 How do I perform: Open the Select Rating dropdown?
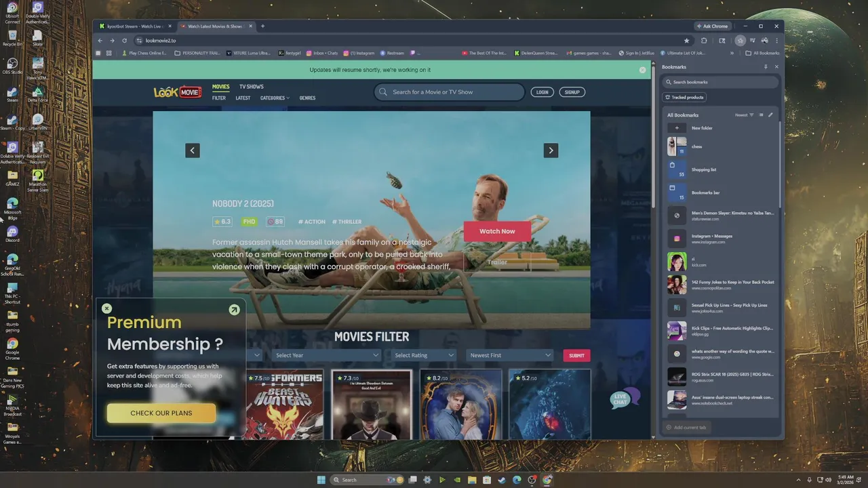[x=422, y=355]
